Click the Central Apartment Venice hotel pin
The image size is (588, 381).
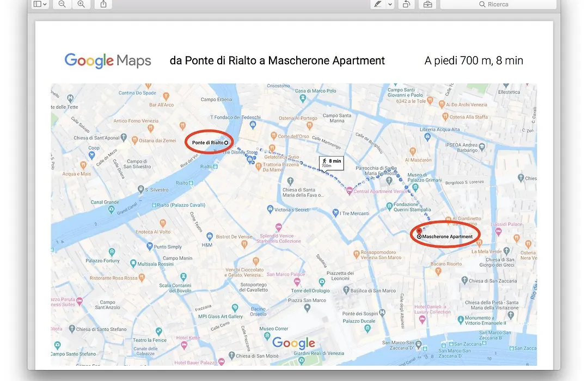(350, 191)
